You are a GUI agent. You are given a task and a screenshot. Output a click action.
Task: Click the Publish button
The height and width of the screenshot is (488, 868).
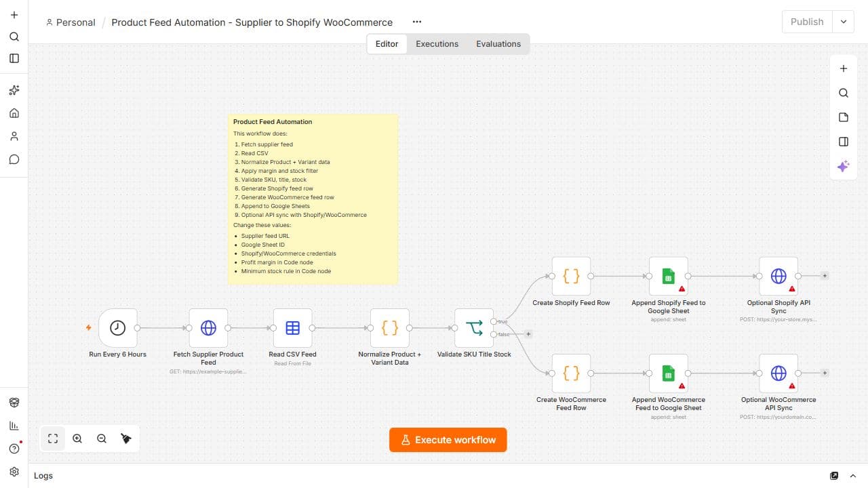point(807,22)
